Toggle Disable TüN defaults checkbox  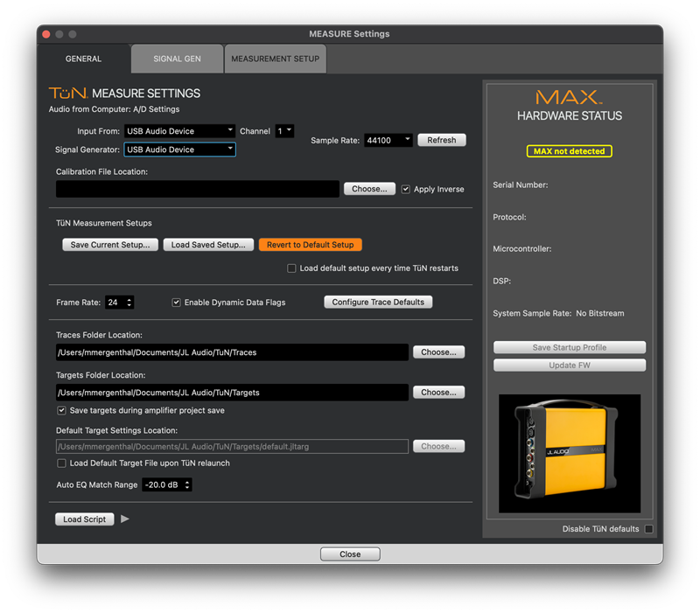tap(649, 529)
